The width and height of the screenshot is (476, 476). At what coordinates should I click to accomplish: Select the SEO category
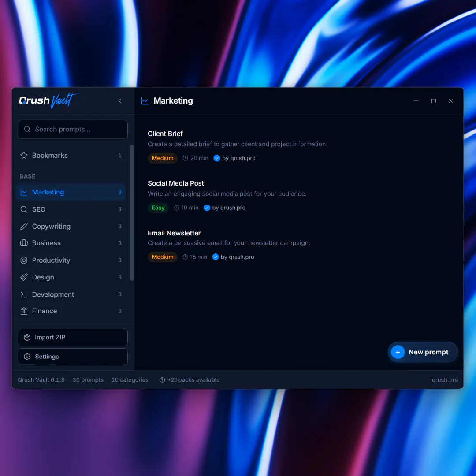71,209
